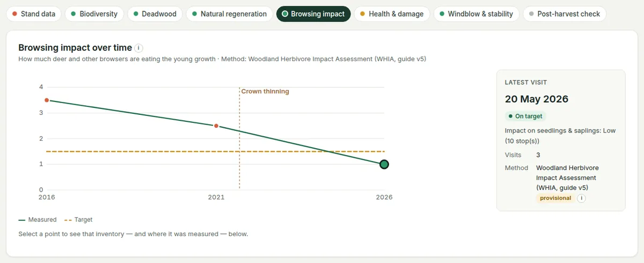Image resolution: width=644 pixels, height=263 pixels.
Task: Click the provisional badge
Action: tap(555, 198)
